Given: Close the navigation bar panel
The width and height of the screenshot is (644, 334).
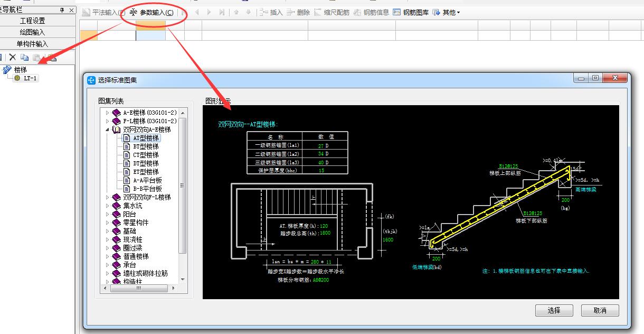Looking at the screenshot, I should tap(71, 10).
